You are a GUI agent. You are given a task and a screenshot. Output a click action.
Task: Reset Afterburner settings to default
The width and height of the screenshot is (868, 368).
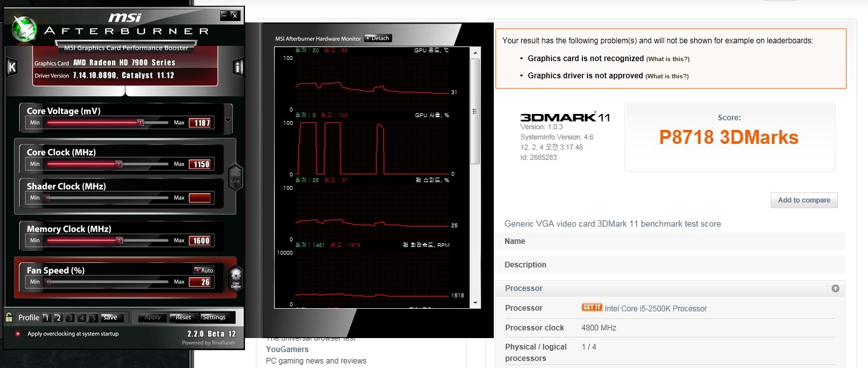click(x=182, y=317)
